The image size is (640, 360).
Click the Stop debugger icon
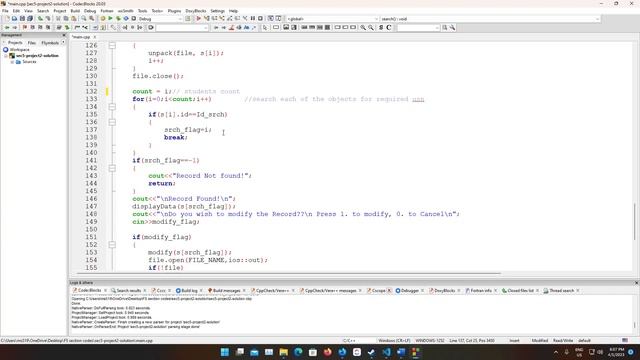260,19
